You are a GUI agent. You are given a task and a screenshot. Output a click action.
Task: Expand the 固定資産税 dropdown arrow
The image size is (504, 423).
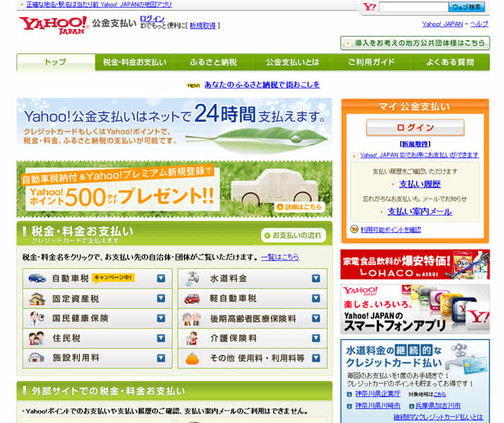pyautogui.click(x=161, y=298)
